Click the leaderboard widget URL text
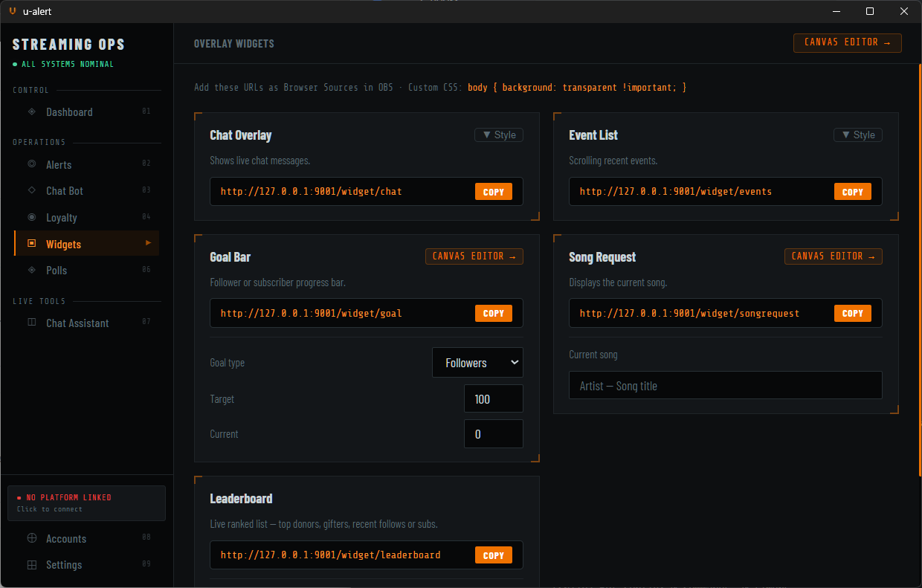The width and height of the screenshot is (922, 588). point(330,555)
